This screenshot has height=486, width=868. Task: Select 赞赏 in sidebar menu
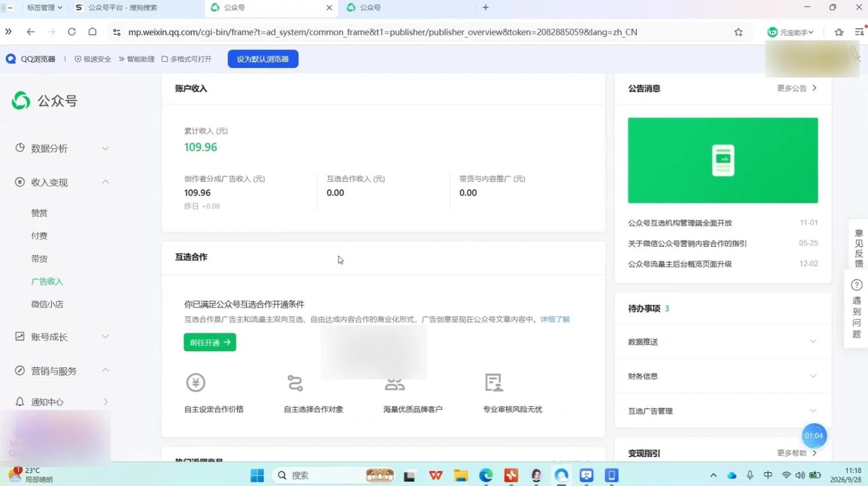click(39, 213)
